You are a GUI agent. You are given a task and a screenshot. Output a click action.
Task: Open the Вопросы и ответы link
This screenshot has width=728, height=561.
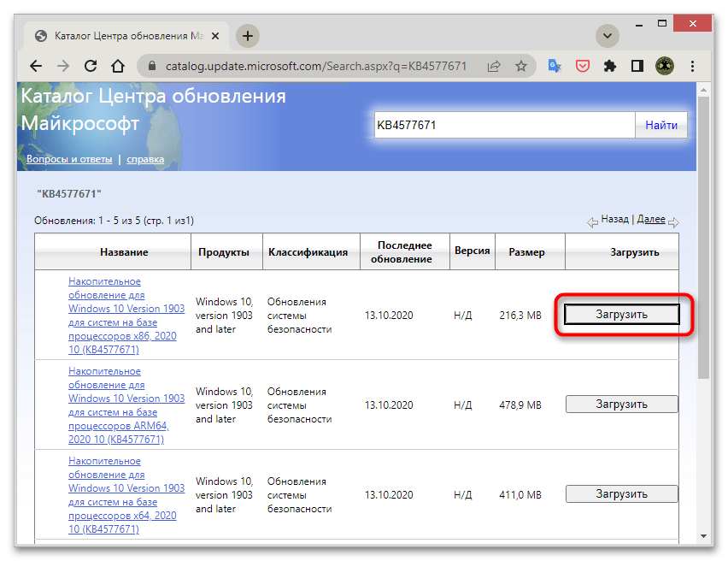point(69,159)
